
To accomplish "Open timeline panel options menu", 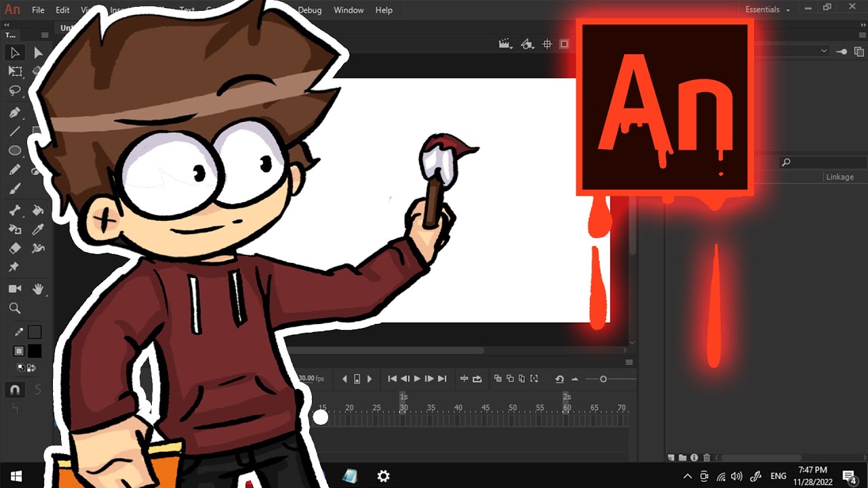I will tap(629, 363).
